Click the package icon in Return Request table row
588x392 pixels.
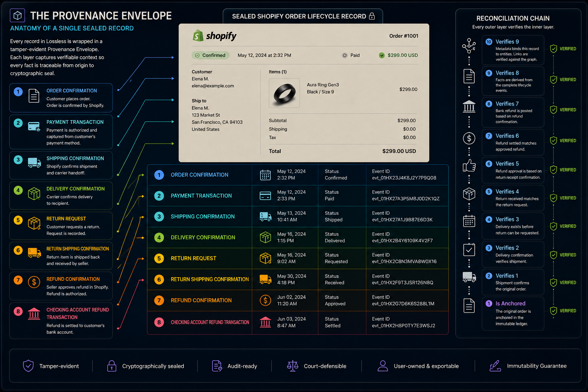pos(265,258)
